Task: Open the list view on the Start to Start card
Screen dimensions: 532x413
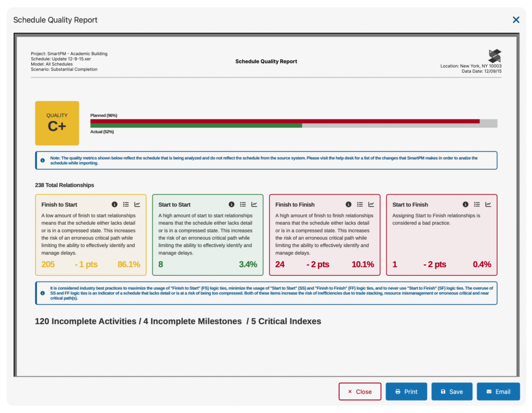Action: click(x=243, y=204)
